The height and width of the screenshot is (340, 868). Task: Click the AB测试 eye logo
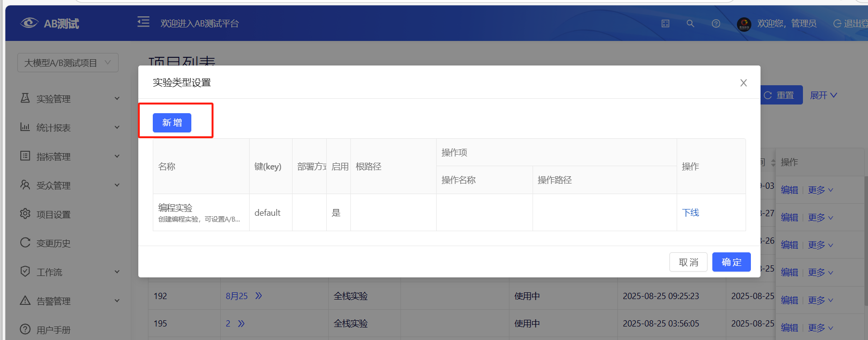(x=29, y=23)
